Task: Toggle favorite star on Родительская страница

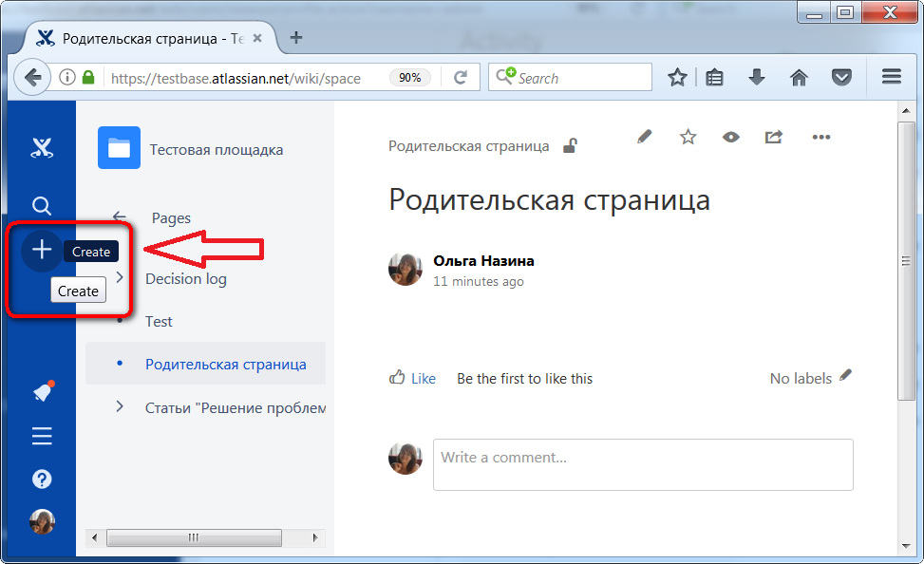Action: pyautogui.click(x=687, y=137)
